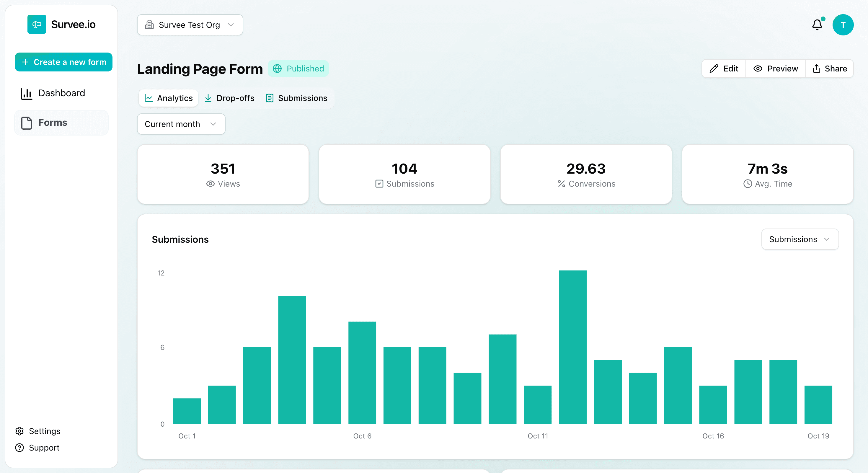Open the Current month date range dropdown

181,124
